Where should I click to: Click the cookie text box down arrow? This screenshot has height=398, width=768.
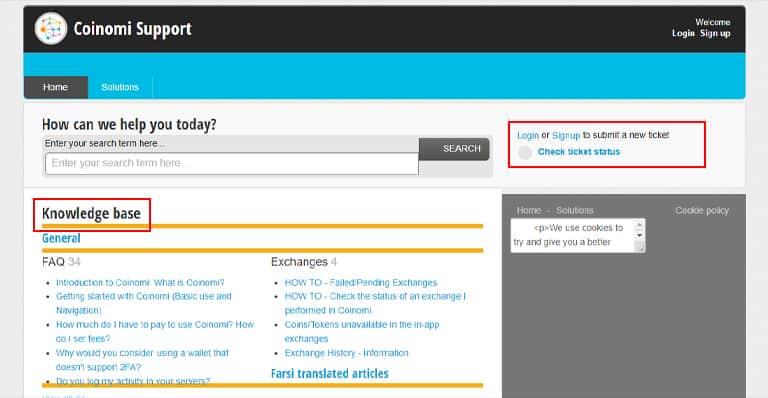(639, 236)
